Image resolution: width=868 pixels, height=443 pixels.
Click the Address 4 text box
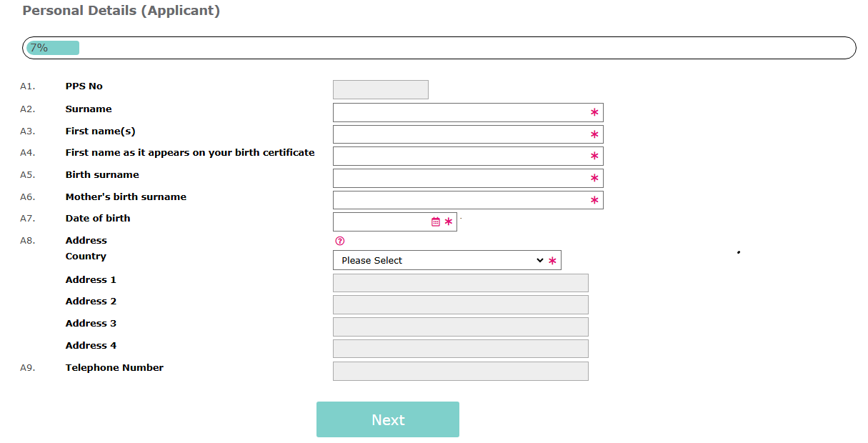click(461, 349)
